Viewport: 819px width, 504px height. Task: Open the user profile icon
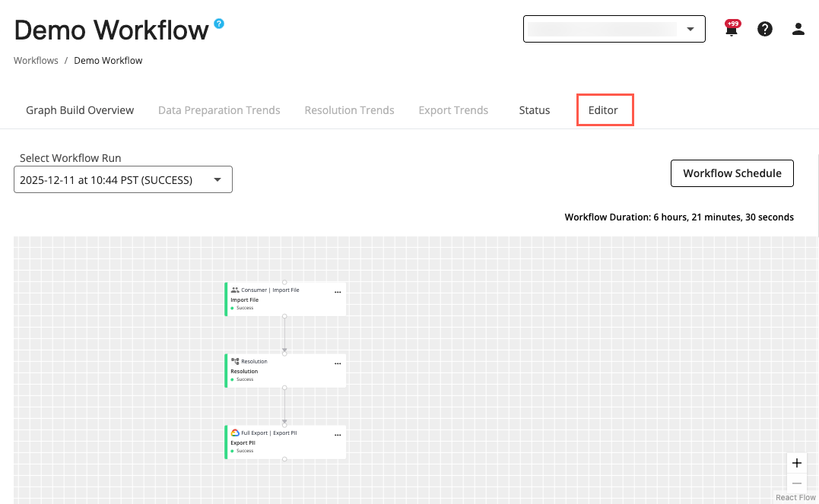(798, 29)
